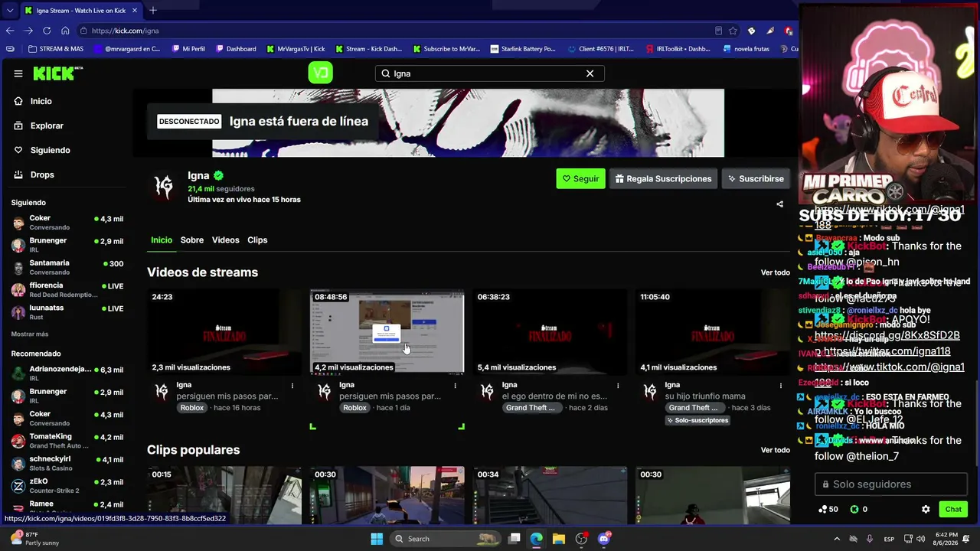980x551 pixels.
Task: Open the Dashboard bookmark
Action: [236, 49]
